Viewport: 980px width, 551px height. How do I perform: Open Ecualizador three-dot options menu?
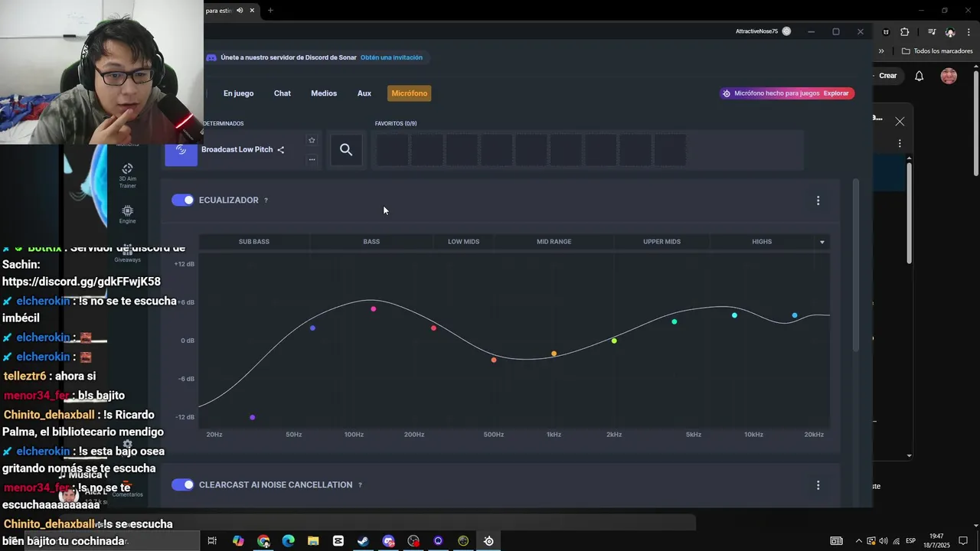pos(818,201)
